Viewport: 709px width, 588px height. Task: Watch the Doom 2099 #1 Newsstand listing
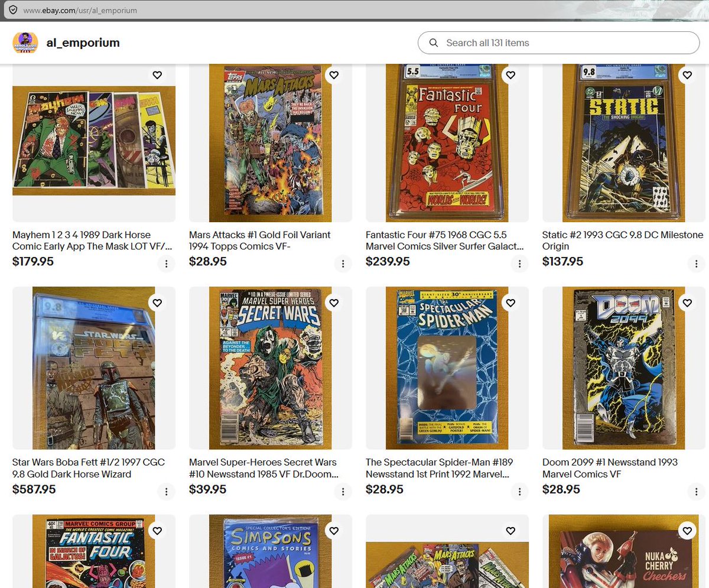click(687, 303)
